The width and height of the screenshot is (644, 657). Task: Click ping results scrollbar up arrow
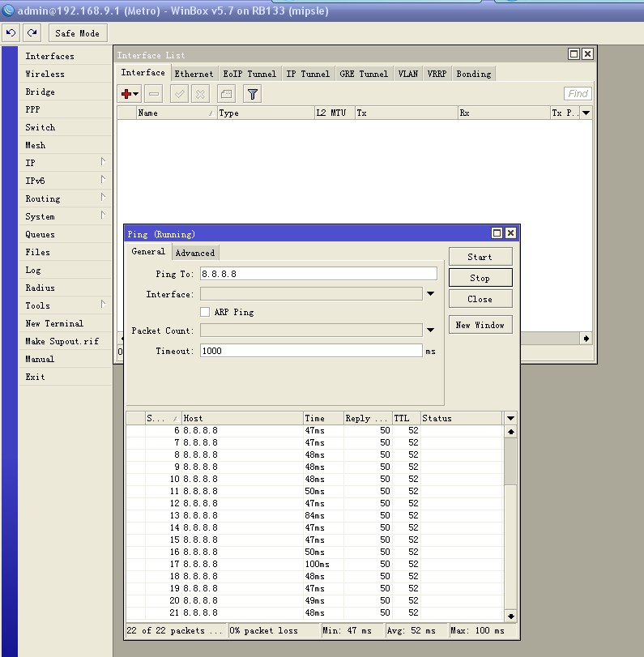click(x=511, y=432)
